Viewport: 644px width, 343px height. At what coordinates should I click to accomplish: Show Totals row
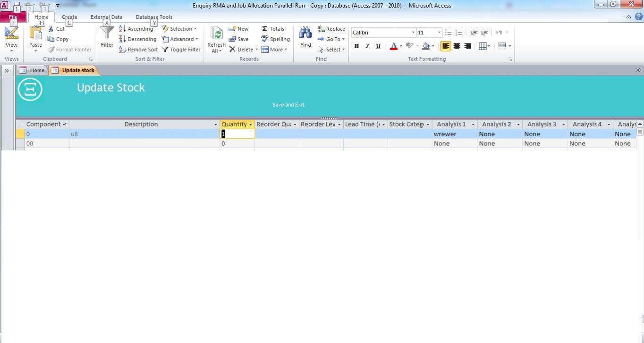click(273, 29)
